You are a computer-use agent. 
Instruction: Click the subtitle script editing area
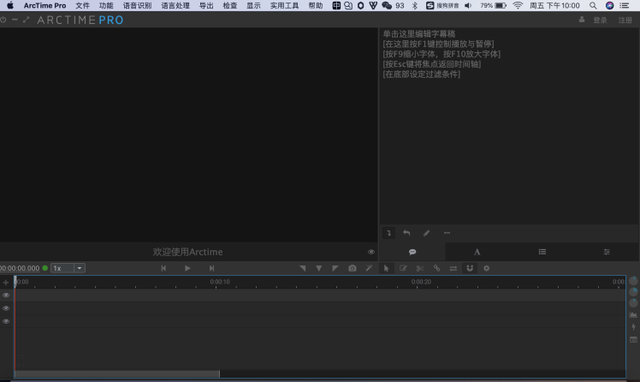pos(509,127)
